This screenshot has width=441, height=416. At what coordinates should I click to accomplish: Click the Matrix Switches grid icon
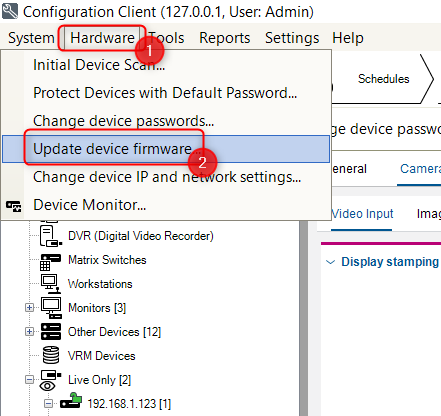[x=50, y=262]
